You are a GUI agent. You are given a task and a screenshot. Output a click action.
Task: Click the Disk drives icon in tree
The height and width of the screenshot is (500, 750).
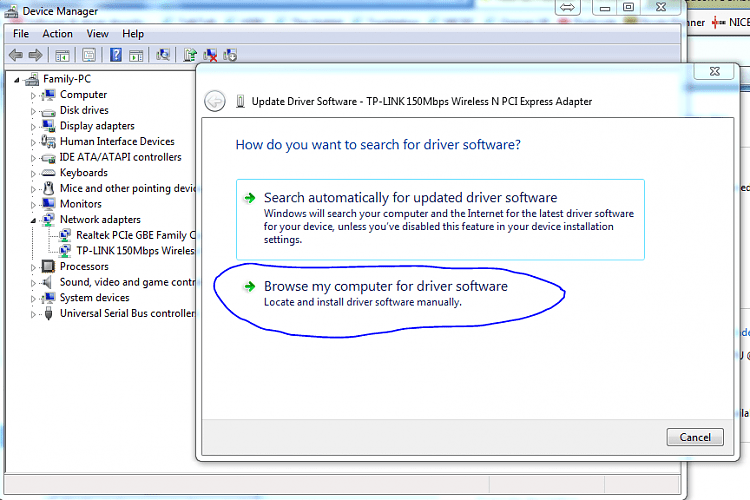click(x=48, y=111)
